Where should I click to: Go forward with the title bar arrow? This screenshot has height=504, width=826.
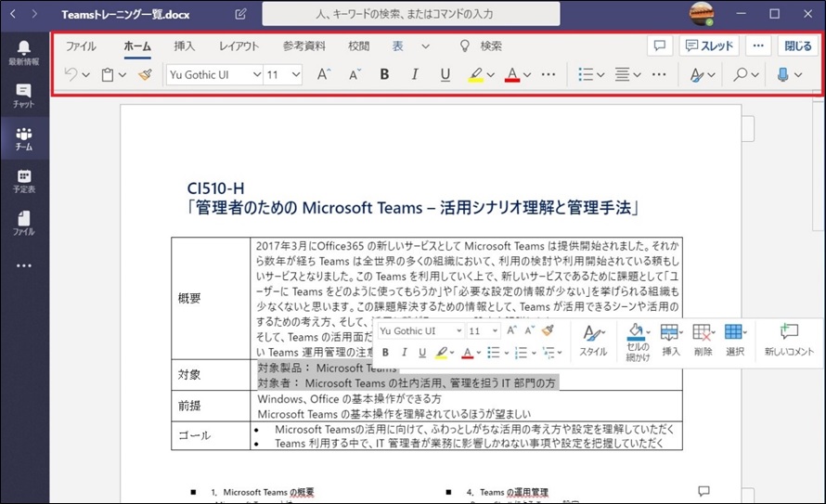(34, 14)
